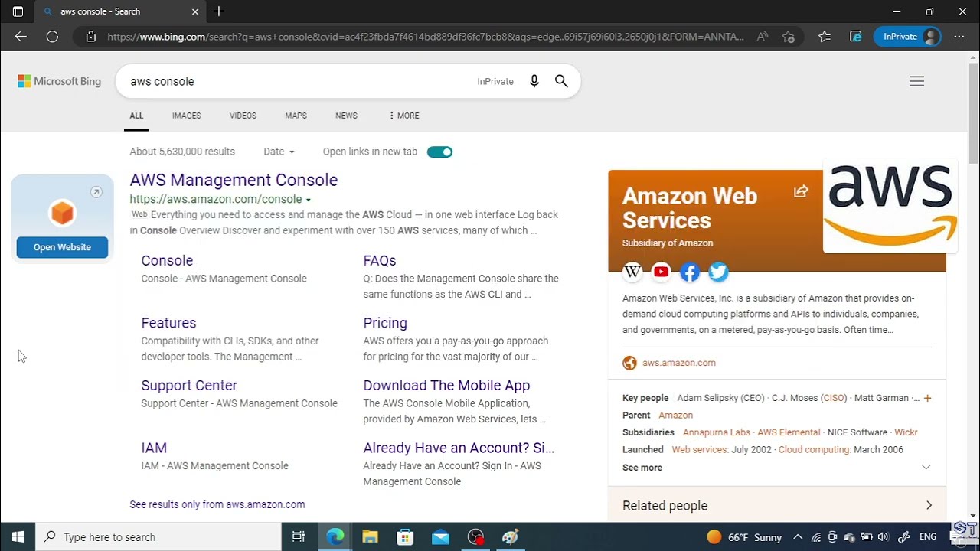The width and height of the screenshot is (980, 551).
Task: Click the AWS logo image
Action: tap(890, 205)
